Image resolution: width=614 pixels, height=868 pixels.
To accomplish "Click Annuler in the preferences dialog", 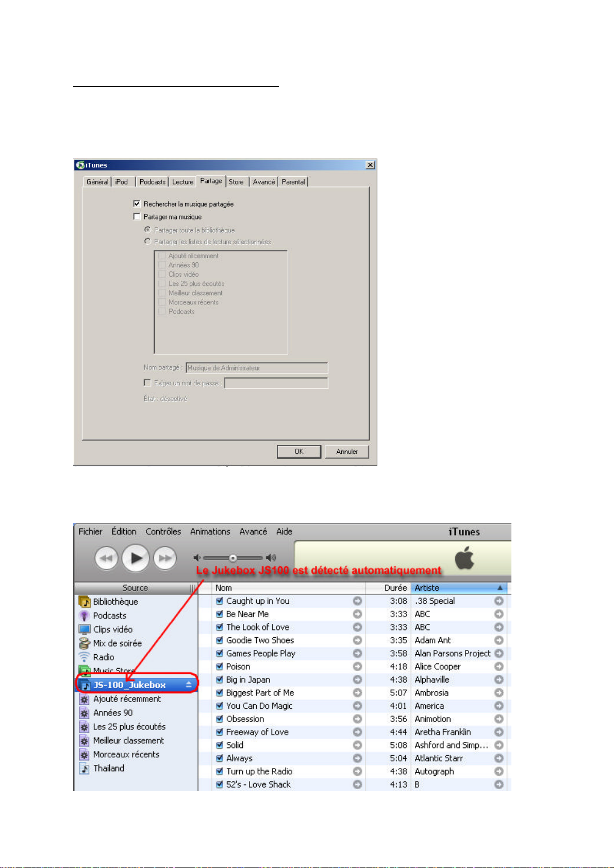I will pyautogui.click(x=347, y=451).
